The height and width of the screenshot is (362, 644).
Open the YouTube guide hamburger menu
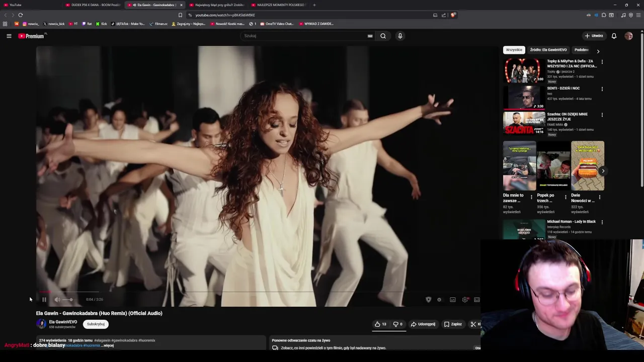(x=9, y=36)
